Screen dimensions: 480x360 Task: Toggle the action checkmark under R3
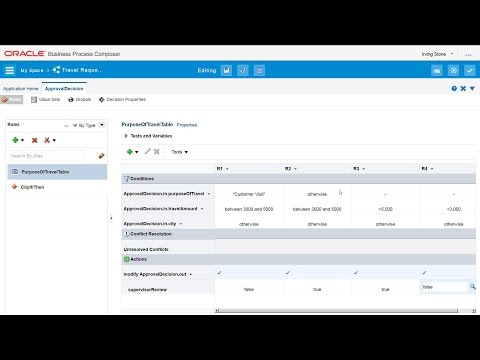coord(356,273)
